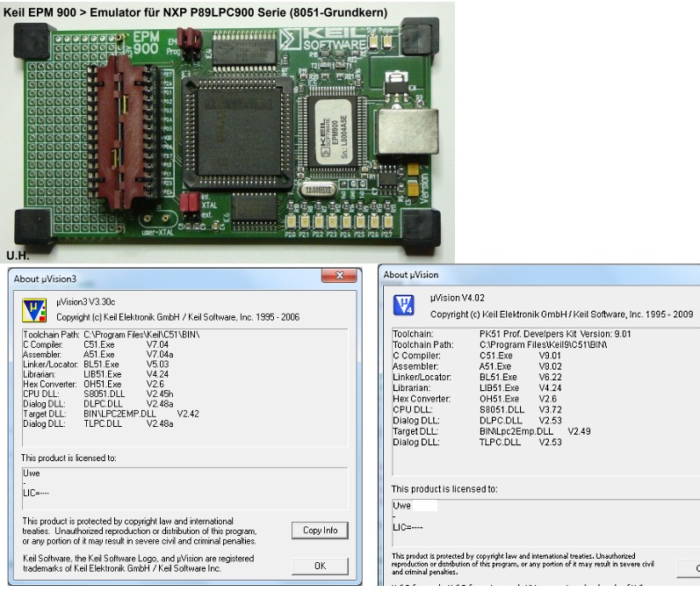Select 'TLPC.DLL V2.48a' row
The height and width of the screenshot is (592, 700).
[98, 423]
